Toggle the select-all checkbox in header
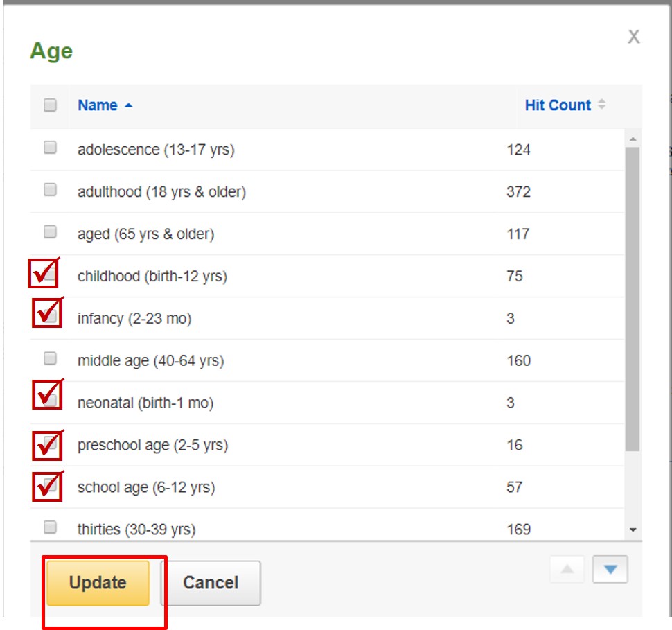The width and height of the screenshot is (672, 630). coord(50,105)
